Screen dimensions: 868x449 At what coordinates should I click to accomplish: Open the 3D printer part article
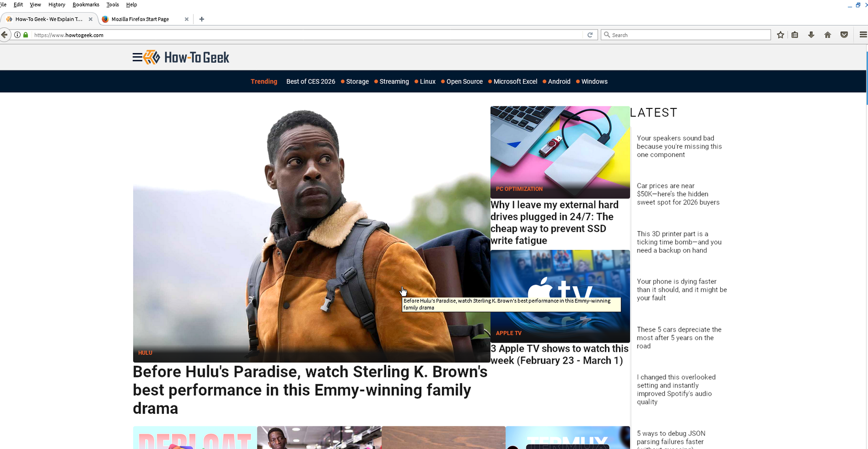(x=679, y=242)
